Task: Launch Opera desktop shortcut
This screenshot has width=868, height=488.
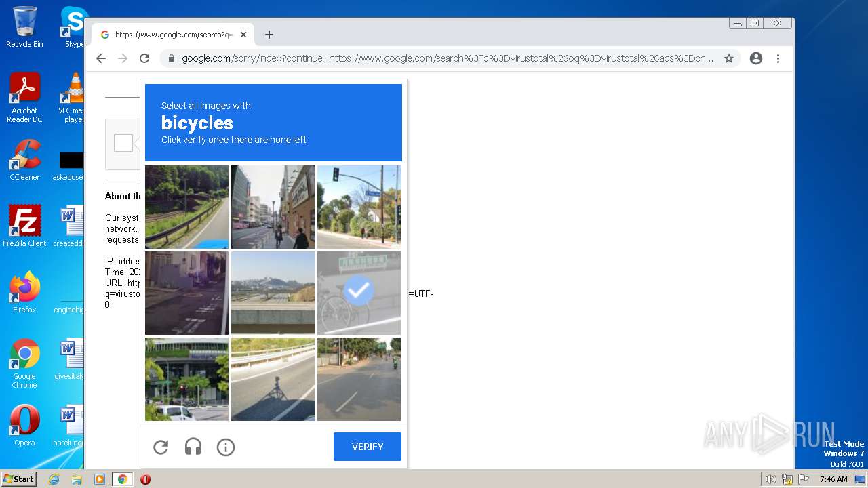Action: (24, 426)
